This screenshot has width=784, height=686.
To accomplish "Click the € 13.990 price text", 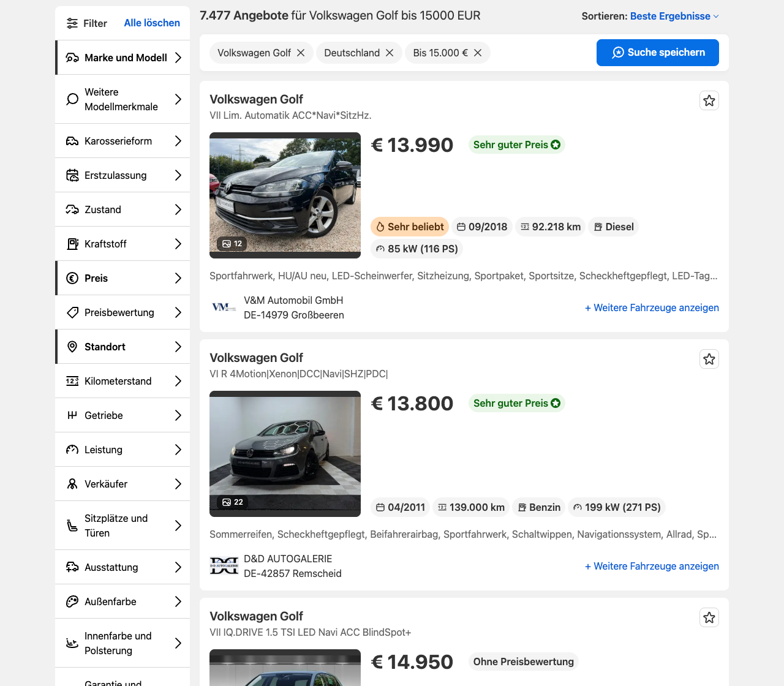I will (x=412, y=145).
